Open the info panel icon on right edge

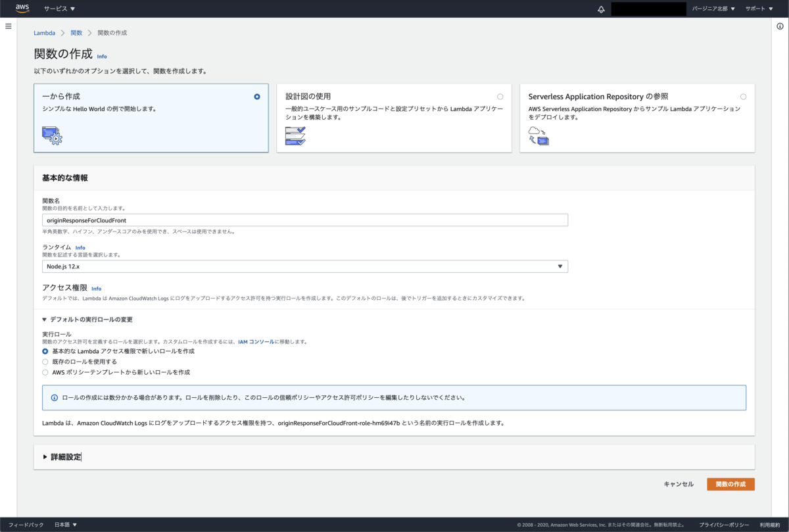[x=780, y=26]
